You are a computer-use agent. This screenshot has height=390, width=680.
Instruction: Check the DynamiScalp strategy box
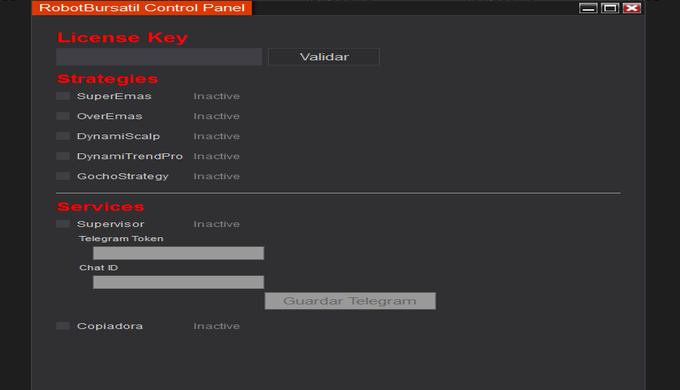click(x=63, y=136)
